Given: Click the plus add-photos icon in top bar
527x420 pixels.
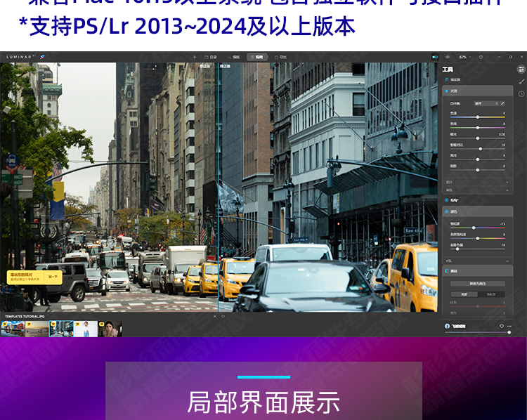Looking at the screenshot, I should 195,57.
